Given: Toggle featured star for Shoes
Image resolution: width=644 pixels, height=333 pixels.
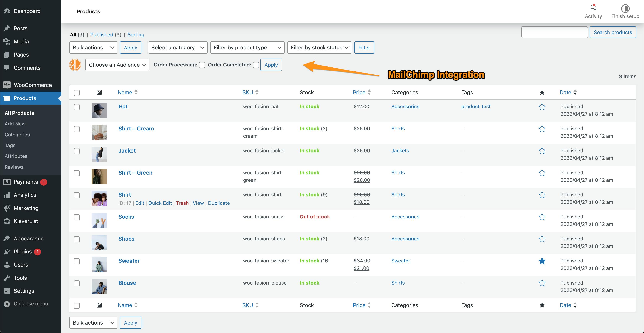Looking at the screenshot, I should pos(542,239).
